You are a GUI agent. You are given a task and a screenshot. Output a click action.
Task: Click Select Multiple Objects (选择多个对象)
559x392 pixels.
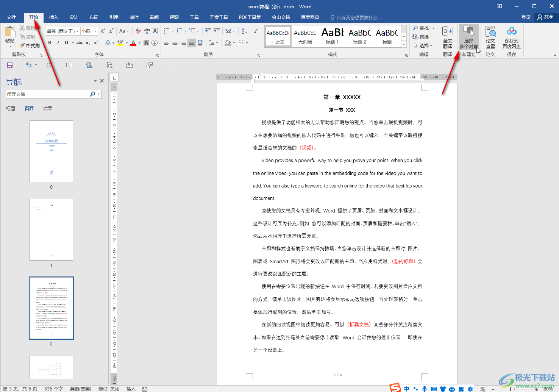469,37
